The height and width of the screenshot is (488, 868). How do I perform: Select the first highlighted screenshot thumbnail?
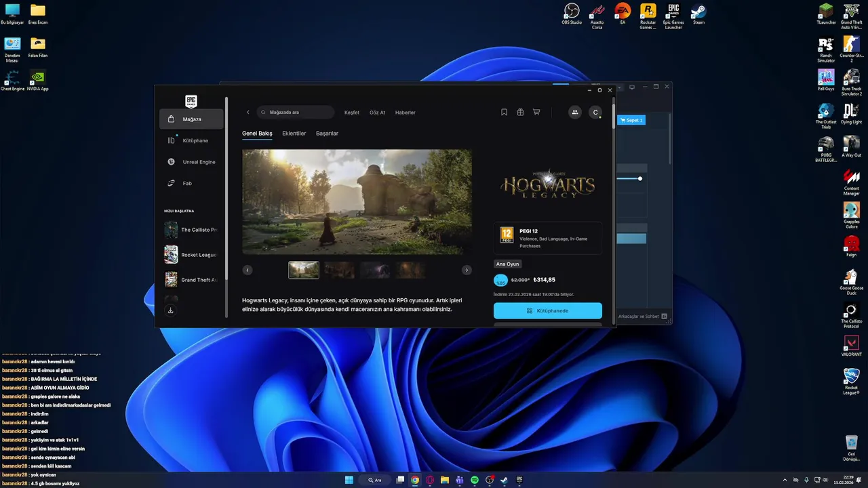coord(304,270)
